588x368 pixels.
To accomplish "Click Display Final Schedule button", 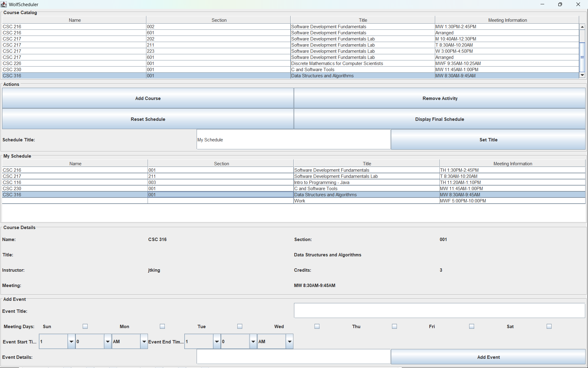I will coord(439,119).
